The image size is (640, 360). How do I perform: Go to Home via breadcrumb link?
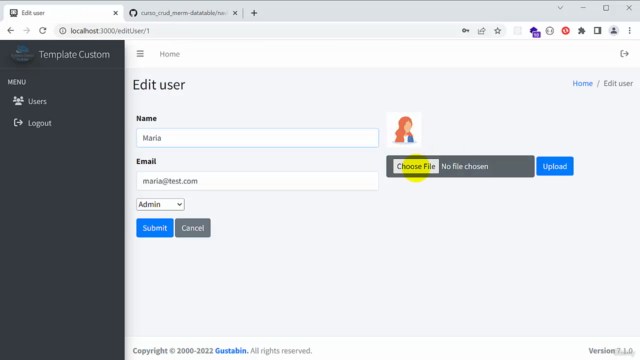582,83
